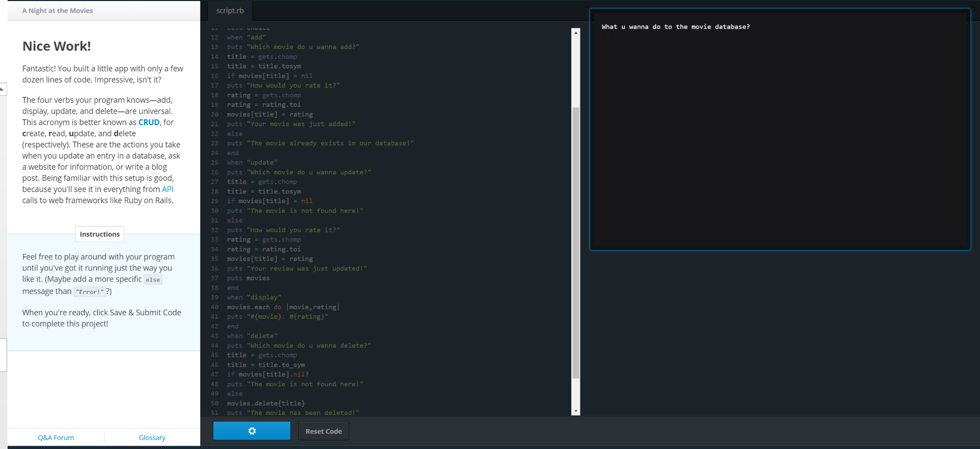Click the editor scrollbar up arrow
Image resolution: width=980 pixels, height=449 pixels.
(575, 32)
